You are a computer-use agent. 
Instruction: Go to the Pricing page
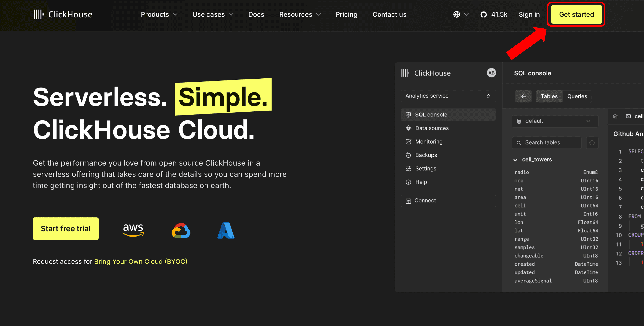tap(346, 14)
